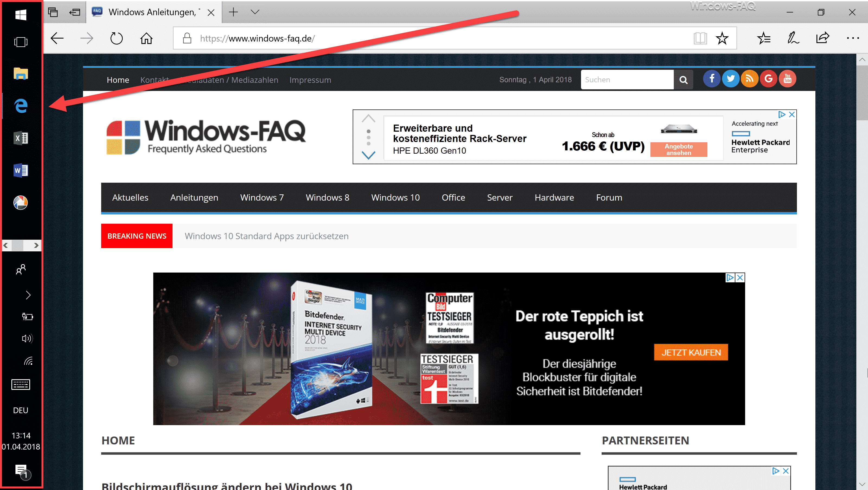
Task: Open the Reading view book icon
Action: pos(700,39)
